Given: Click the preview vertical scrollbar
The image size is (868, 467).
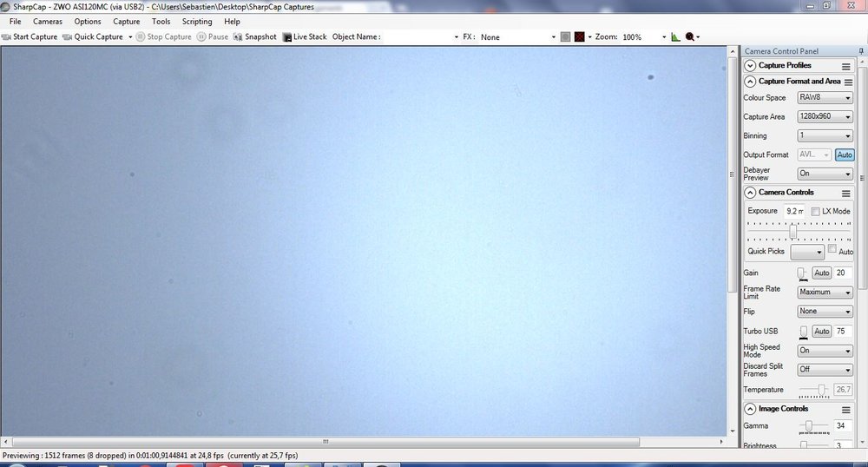Looking at the screenshot, I should pos(732,174).
